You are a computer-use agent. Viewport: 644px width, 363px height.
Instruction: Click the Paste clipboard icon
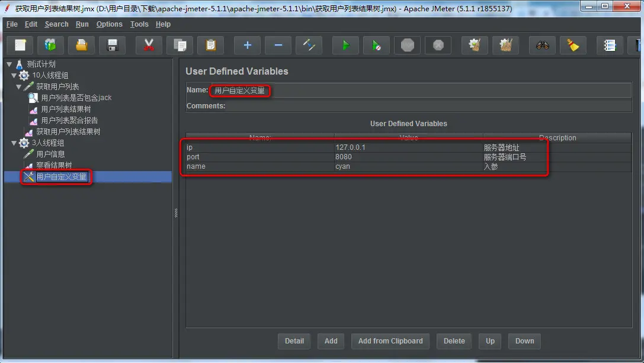click(x=210, y=45)
